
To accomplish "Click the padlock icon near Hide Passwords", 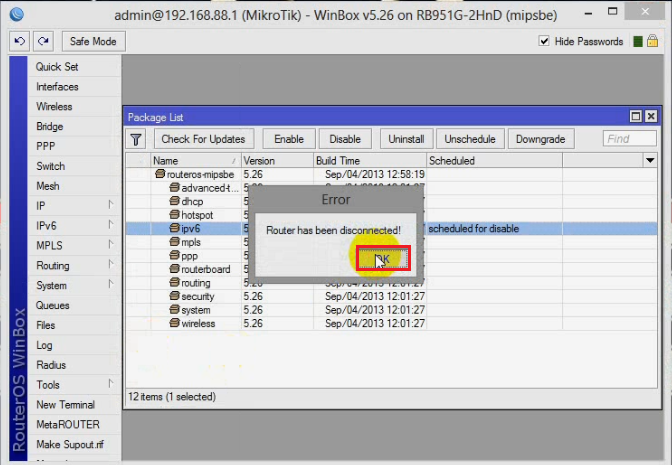I will 652,41.
